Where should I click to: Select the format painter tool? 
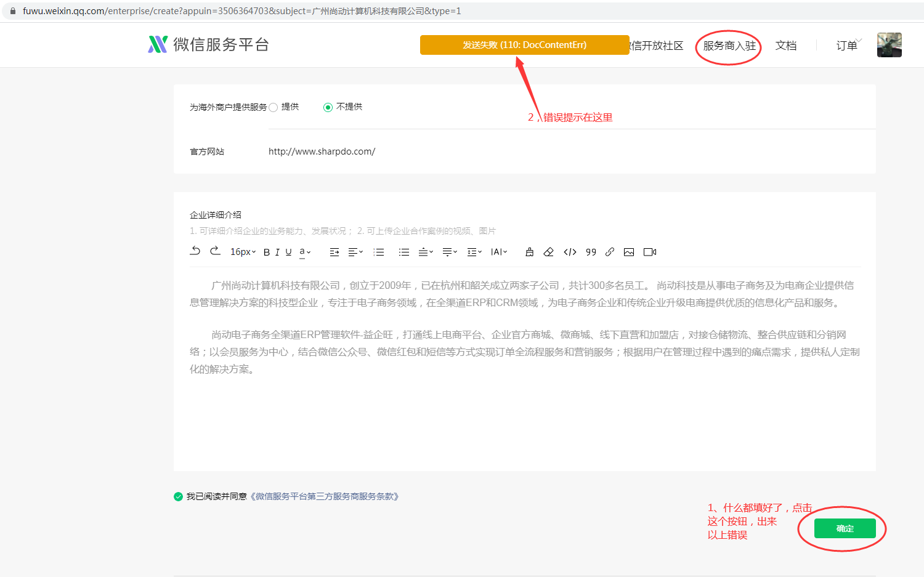pyautogui.click(x=529, y=252)
